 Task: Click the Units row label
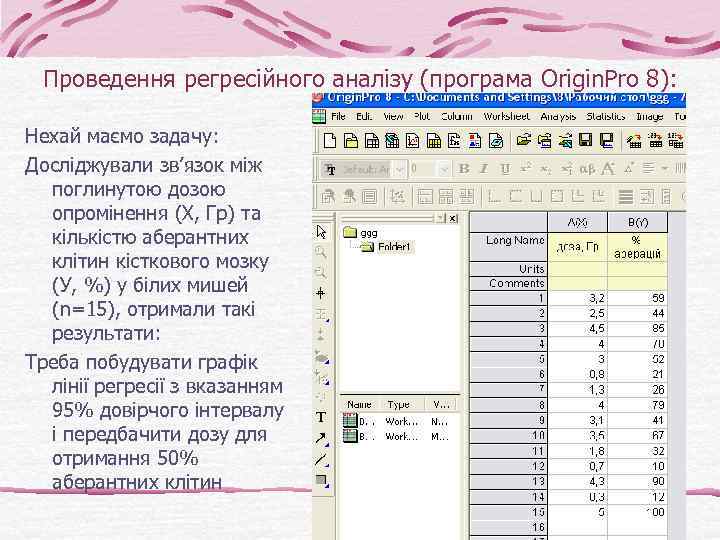pos(508,269)
